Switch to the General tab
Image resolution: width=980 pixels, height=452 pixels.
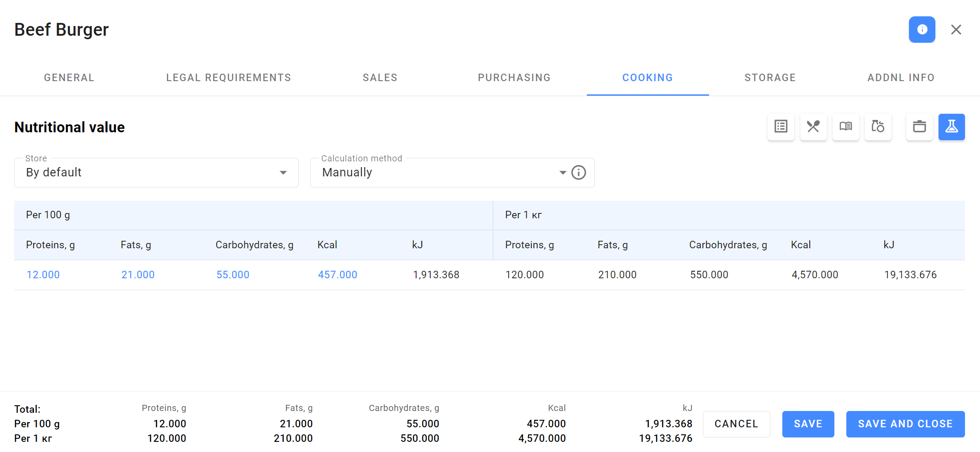click(x=69, y=78)
